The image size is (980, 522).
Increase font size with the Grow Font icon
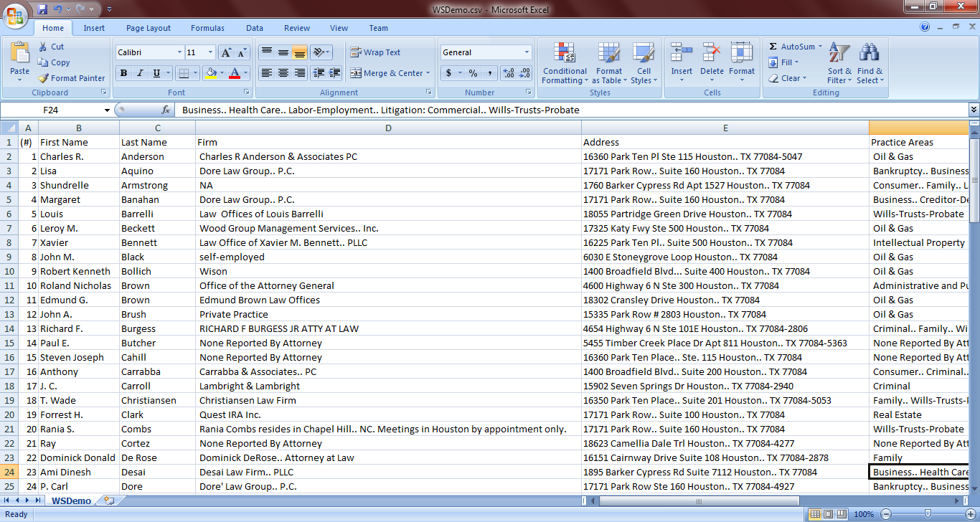[226, 52]
